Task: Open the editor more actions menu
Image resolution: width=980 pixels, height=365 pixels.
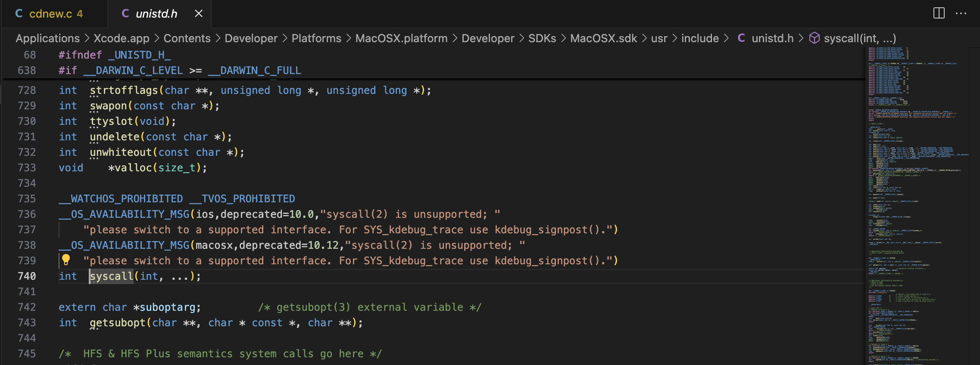Action: tap(961, 13)
